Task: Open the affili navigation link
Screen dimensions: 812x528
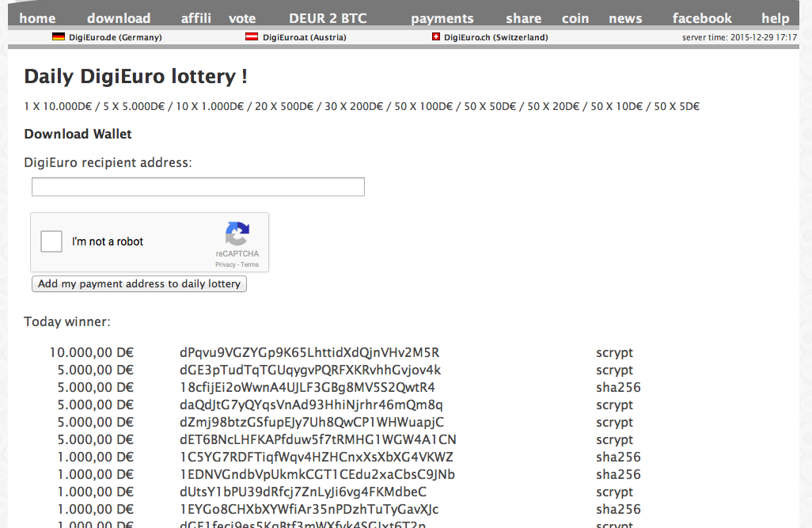Action: (195, 18)
